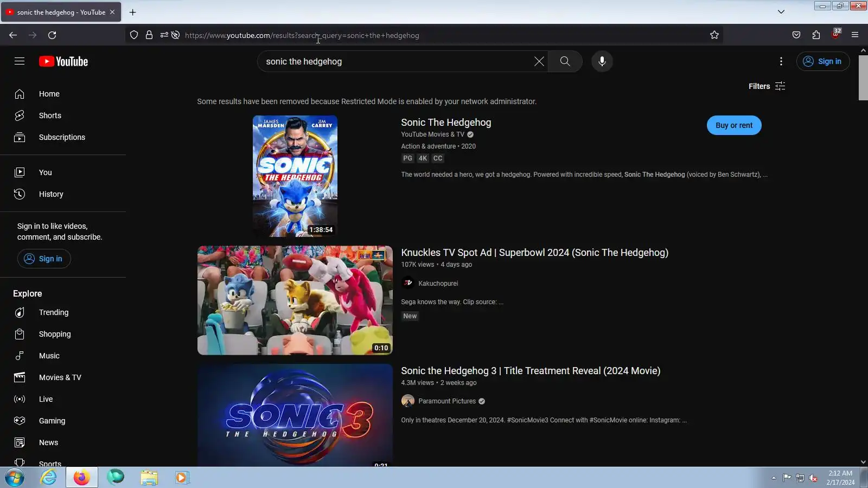
Task: Browse Gaming in the Explore list
Action: point(63,421)
